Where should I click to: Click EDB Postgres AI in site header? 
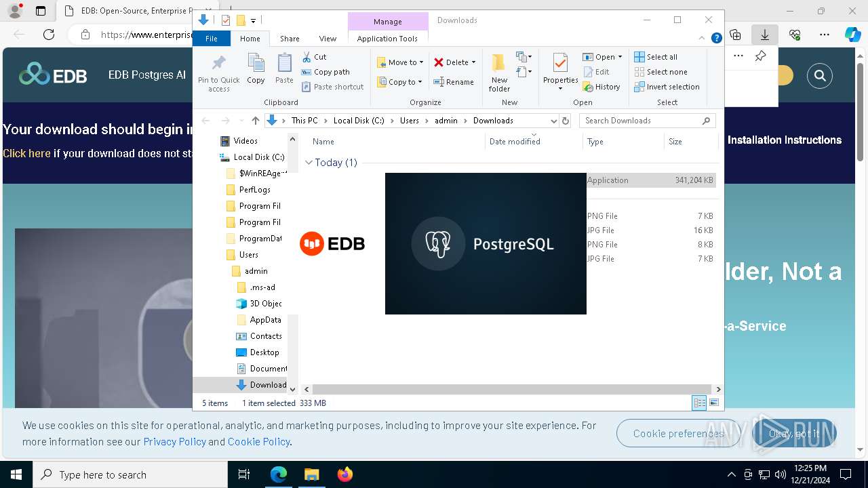147,75
